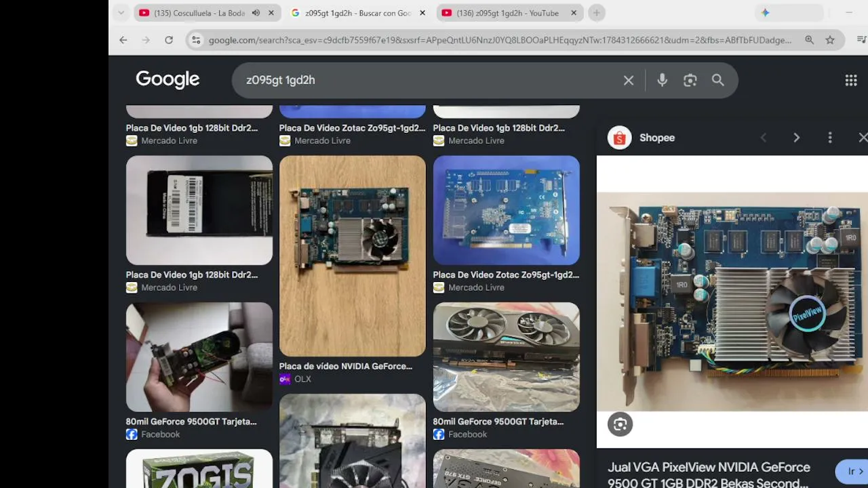
Task: Open the Shopee logo in the preview panel
Action: [619, 138]
